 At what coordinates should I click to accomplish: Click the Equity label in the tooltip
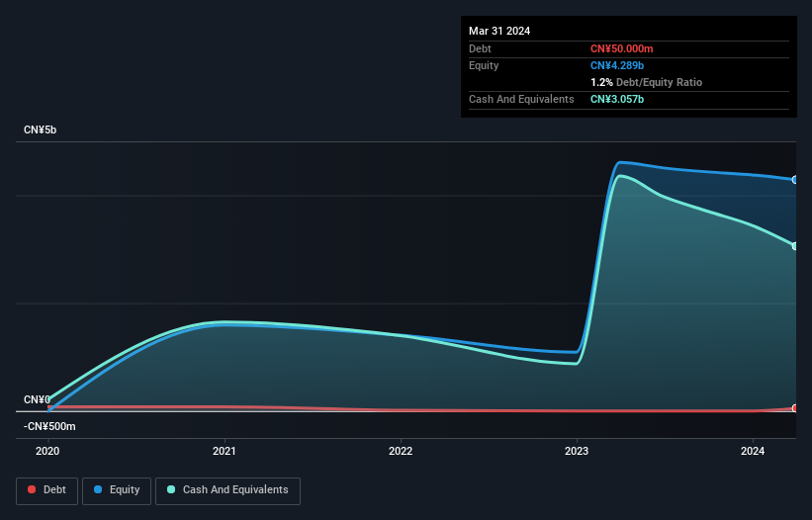click(484, 65)
